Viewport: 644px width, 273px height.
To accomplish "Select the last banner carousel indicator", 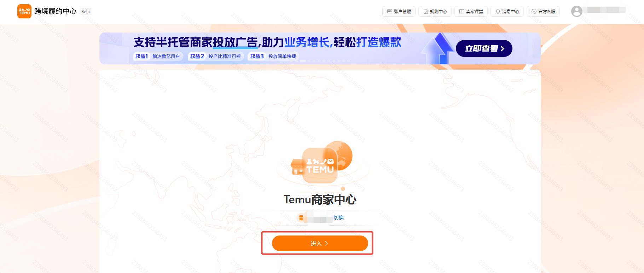I will coord(348,61).
